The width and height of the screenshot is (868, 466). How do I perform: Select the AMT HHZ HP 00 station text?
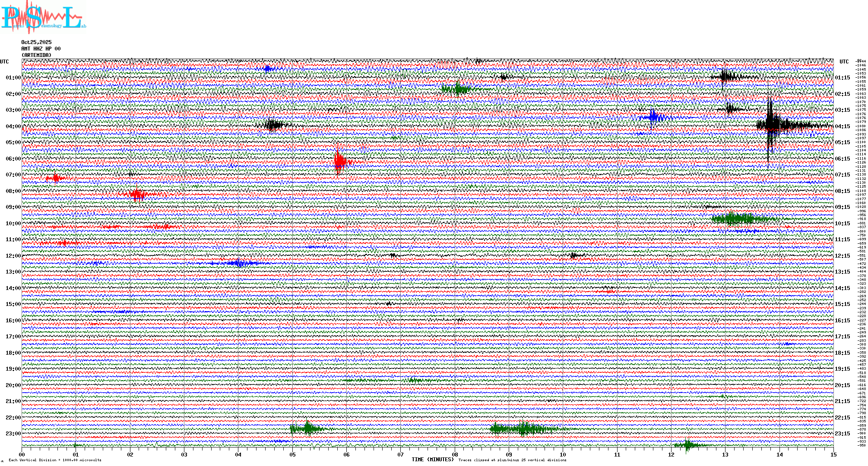click(x=41, y=49)
